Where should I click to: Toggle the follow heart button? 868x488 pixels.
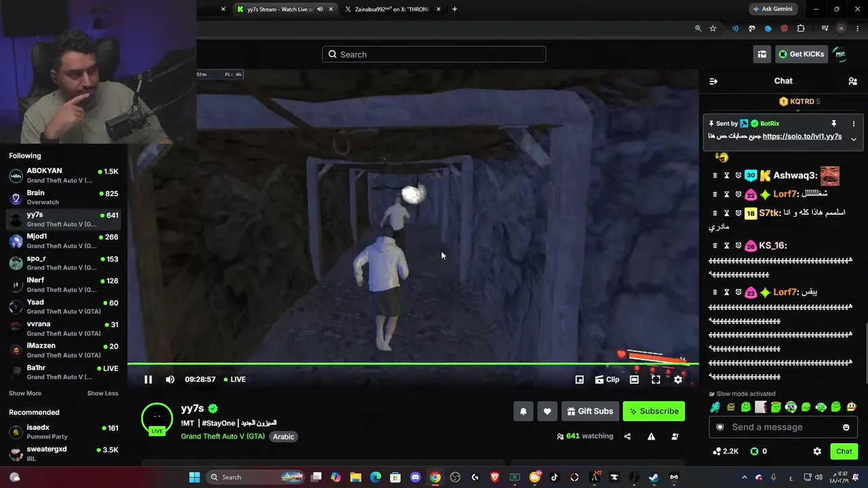[x=547, y=411]
